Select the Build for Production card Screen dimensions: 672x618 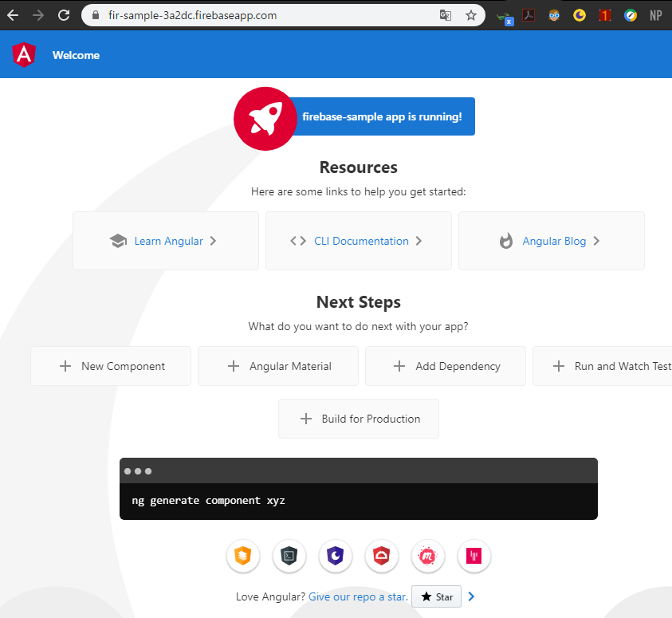pos(359,419)
